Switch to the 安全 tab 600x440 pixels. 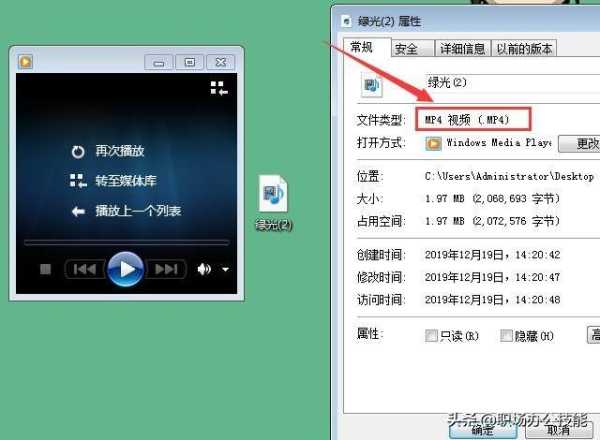tap(413, 49)
